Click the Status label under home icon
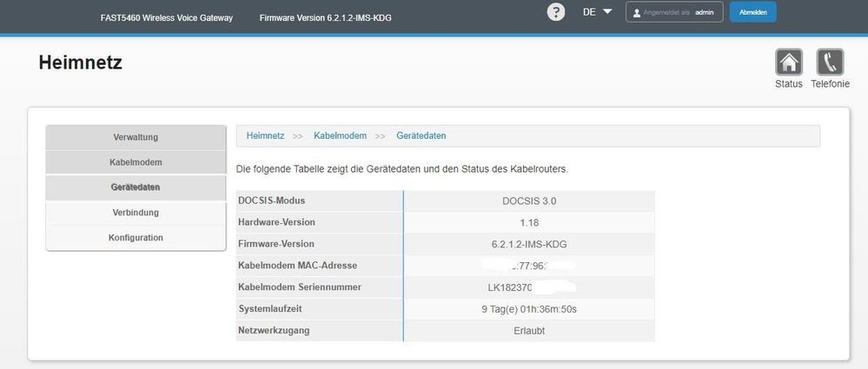 point(789,84)
